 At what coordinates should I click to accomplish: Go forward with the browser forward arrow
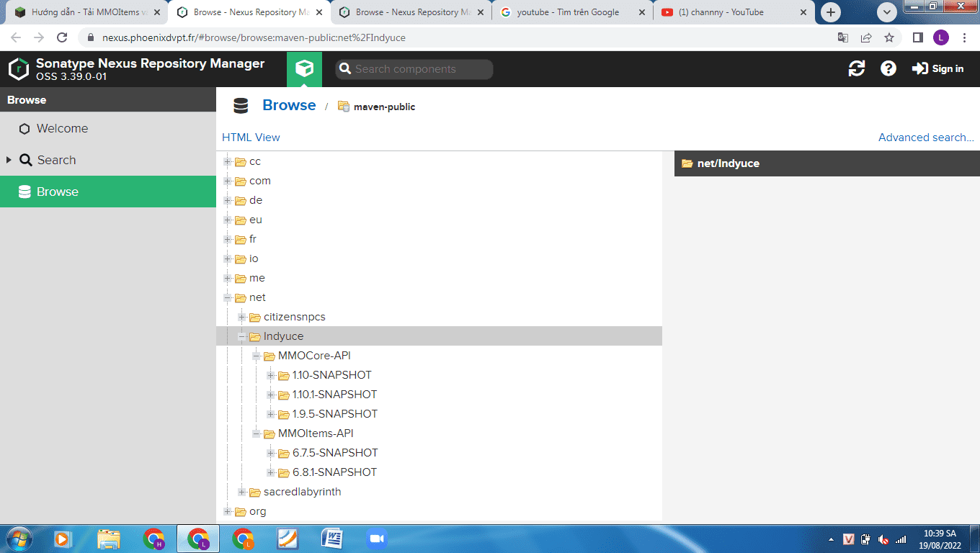(39, 37)
